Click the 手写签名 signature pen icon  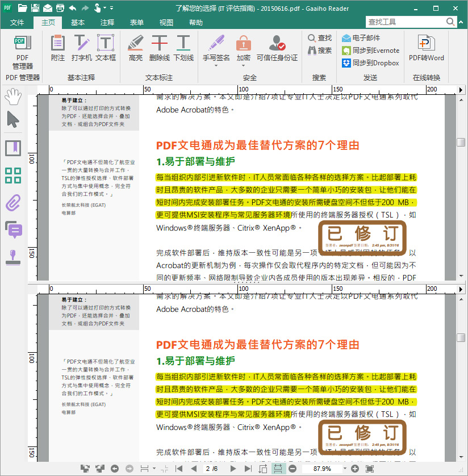click(216, 43)
